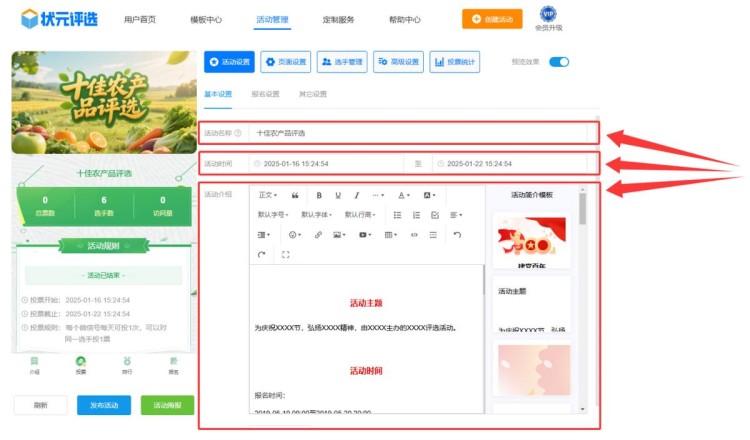Toggle bold formatting in editor
Image resolution: width=750 pixels, height=440 pixels.
319,195
